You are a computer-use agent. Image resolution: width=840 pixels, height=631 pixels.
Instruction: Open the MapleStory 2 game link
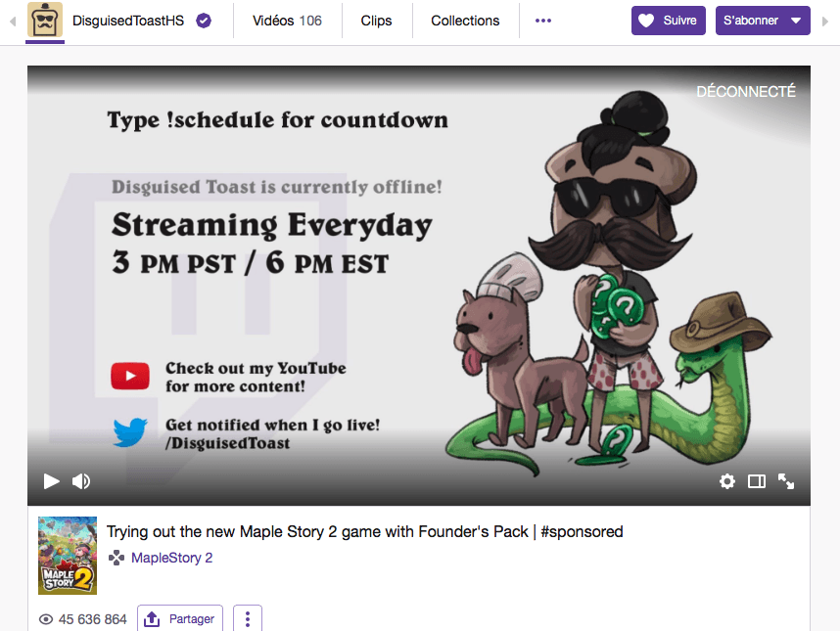172,558
